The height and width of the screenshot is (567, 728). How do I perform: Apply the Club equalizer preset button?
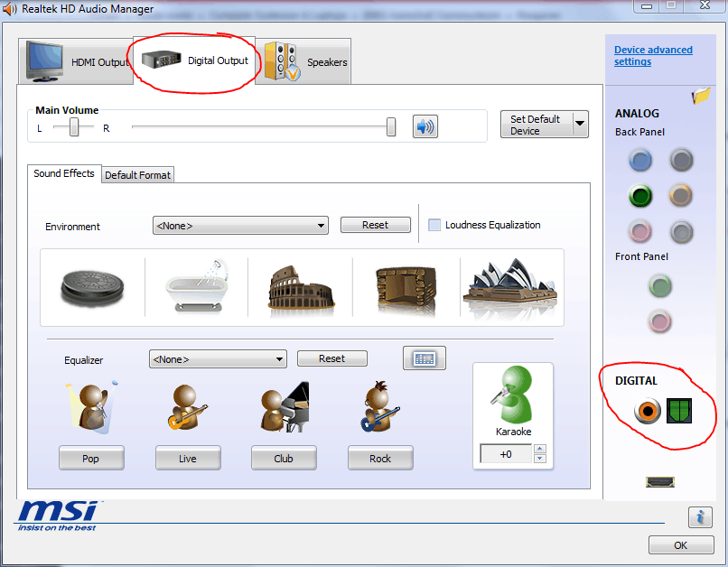tap(284, 459)
